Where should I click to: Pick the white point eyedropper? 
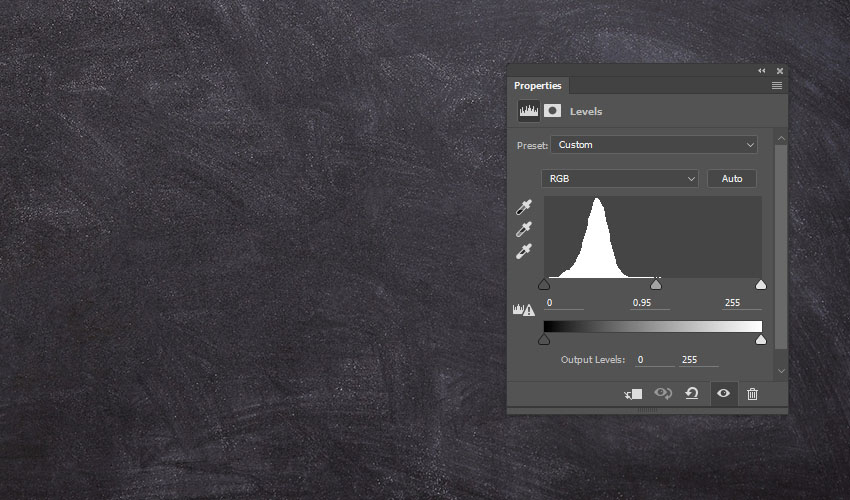click(x=524, y=251)
